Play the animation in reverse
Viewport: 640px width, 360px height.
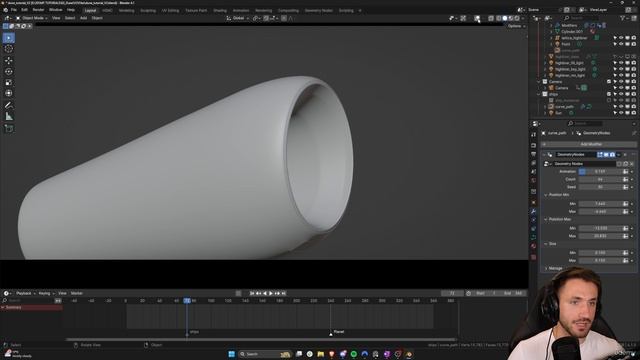tap(264, 293)
